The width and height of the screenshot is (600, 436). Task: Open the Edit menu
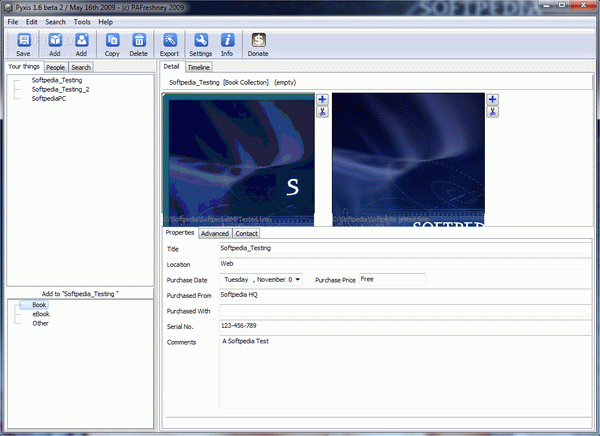[32, 22]
